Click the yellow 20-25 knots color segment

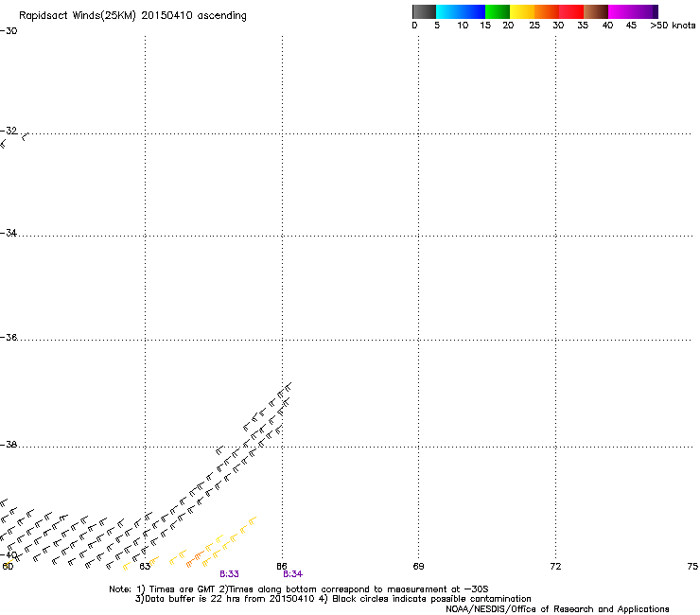click(522, 11)
